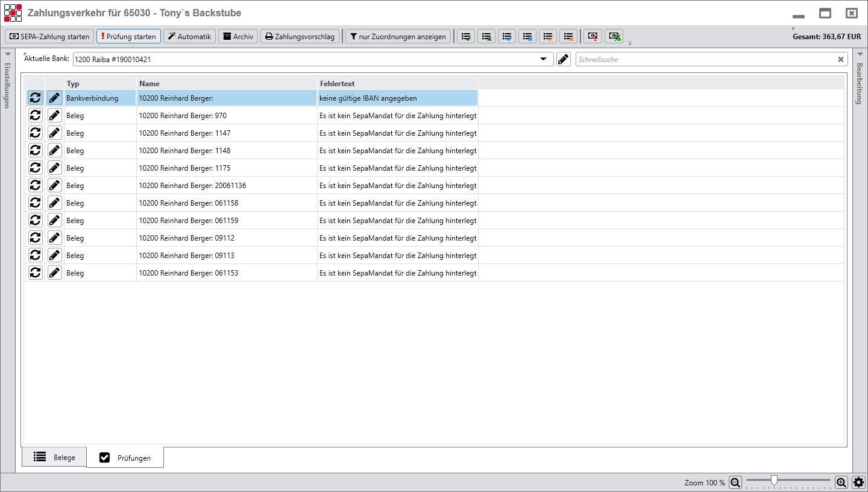The width and height of the screenshot is (868, 492).
Task: Select the Prüfungen tab
Action: 125,458
